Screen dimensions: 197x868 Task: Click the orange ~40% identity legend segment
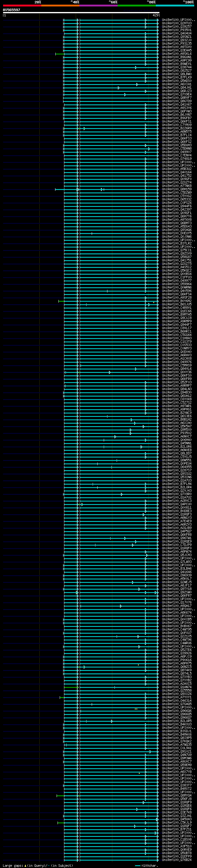pyautogui.click(x=60, y=6)
